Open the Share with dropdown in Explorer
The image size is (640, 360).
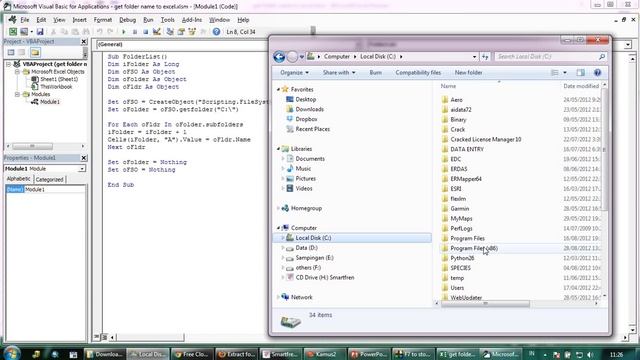[x=339, y=73]
